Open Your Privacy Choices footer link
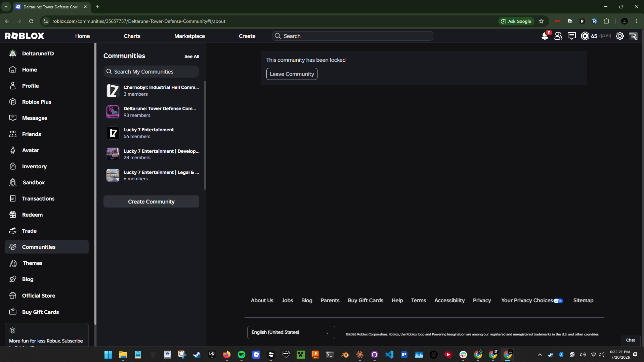Screen dimensions: 644x362 (532, 301)
